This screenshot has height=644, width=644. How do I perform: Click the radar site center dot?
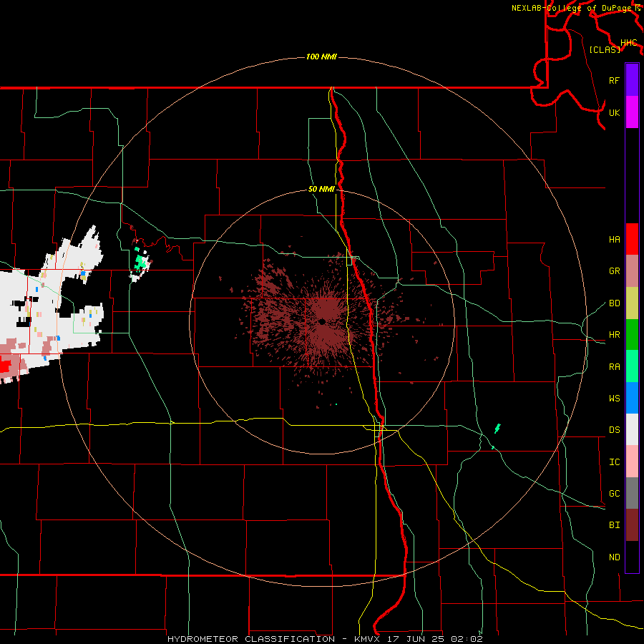pos(323,321)
